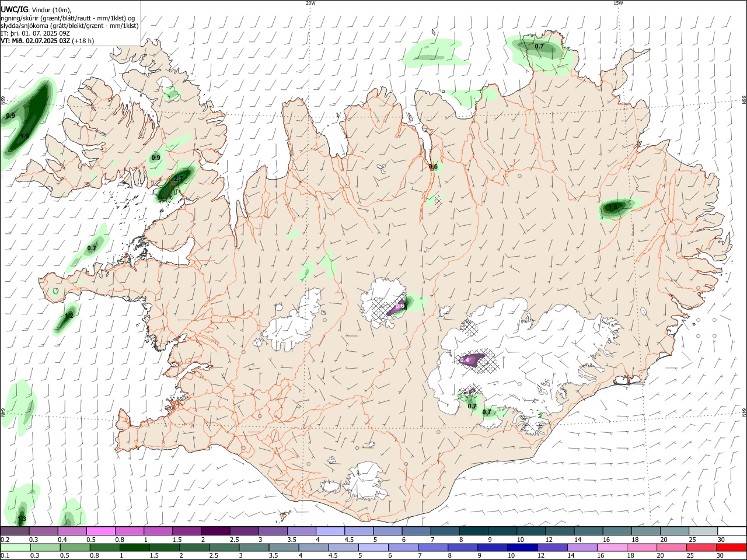Pick the 0.5 bright pink swatch, top legend row

click(100, 531)
